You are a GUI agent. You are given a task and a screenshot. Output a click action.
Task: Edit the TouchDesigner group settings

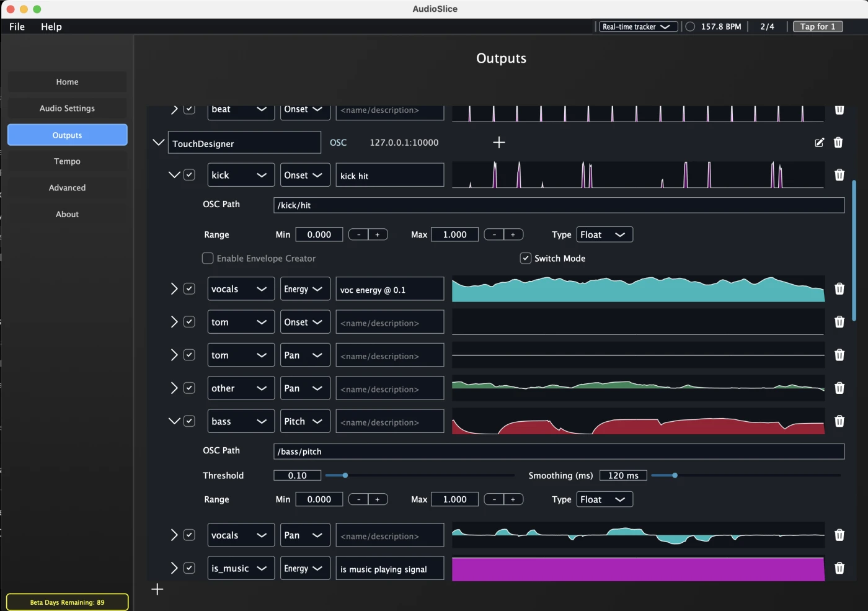click(x=820, y=143)
